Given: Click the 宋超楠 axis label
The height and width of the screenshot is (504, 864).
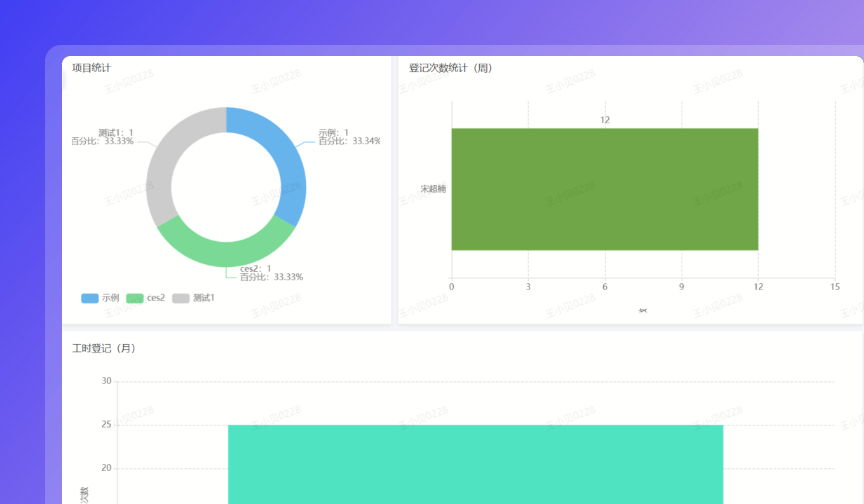Looking at the screenshot, I should (x=433, y=189).
